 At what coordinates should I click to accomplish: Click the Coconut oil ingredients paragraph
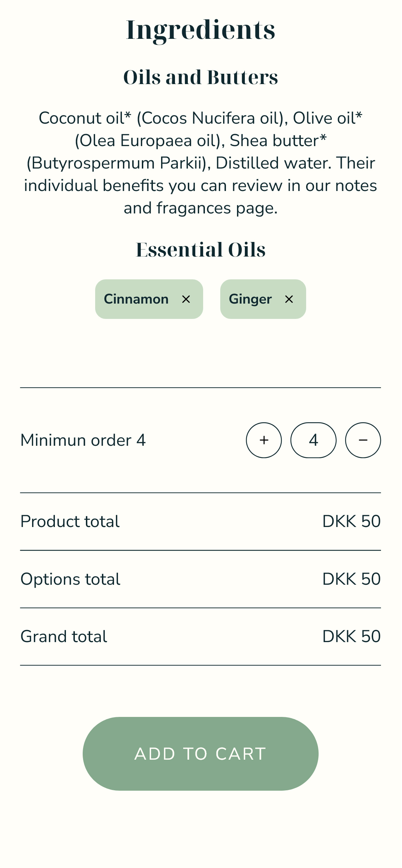click(x=201, y=152)
